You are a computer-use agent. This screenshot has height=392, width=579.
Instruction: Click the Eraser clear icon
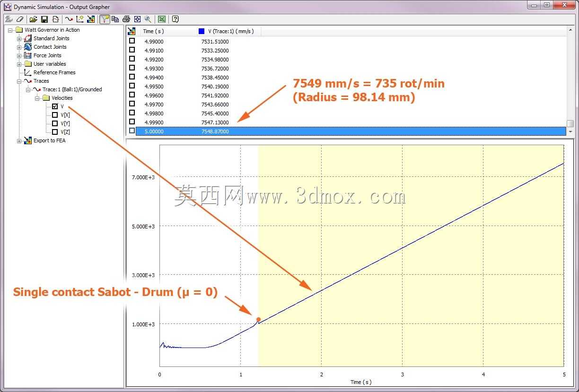19,19
